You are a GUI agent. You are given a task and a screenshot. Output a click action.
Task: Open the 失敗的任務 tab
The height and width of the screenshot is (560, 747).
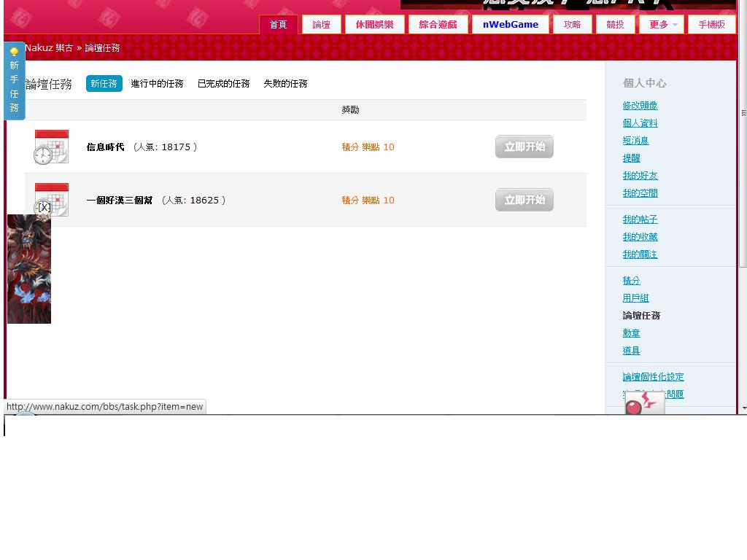(285, 84)
